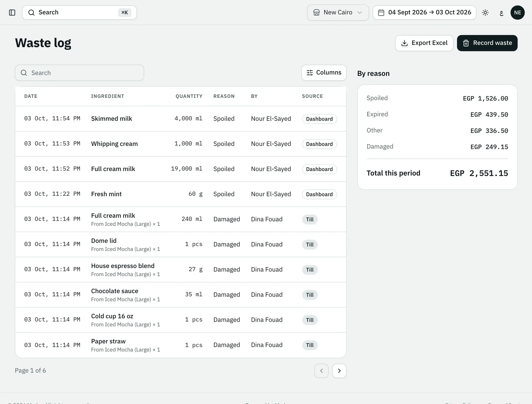This screenshot has width=532, height=404.
Task: Switch language with the Arabic letter icon
Action: pos(501,13)
